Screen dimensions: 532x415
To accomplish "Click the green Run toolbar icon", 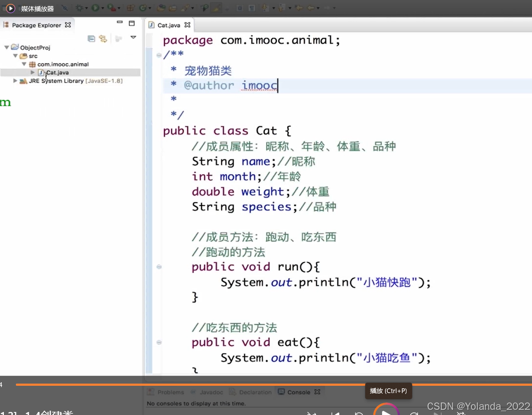I will [95, 8].
